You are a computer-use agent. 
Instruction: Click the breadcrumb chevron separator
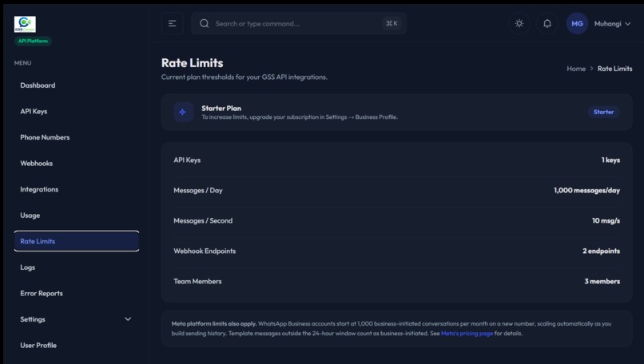tap(591, 69)
